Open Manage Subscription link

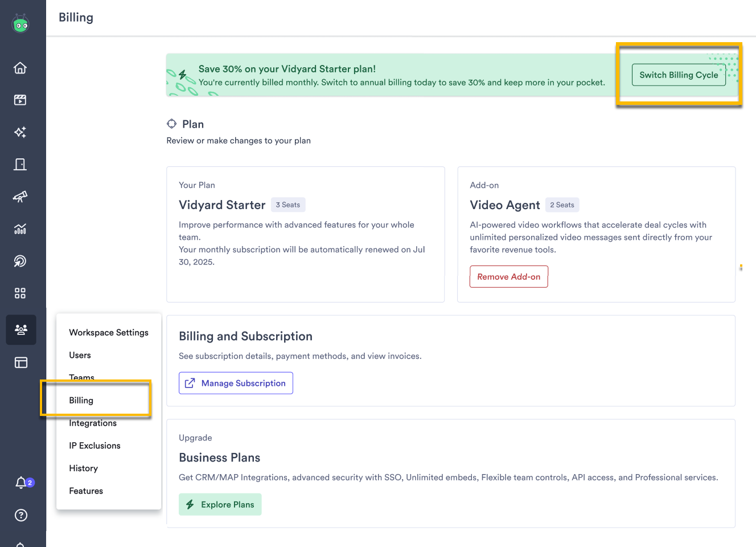236,382
